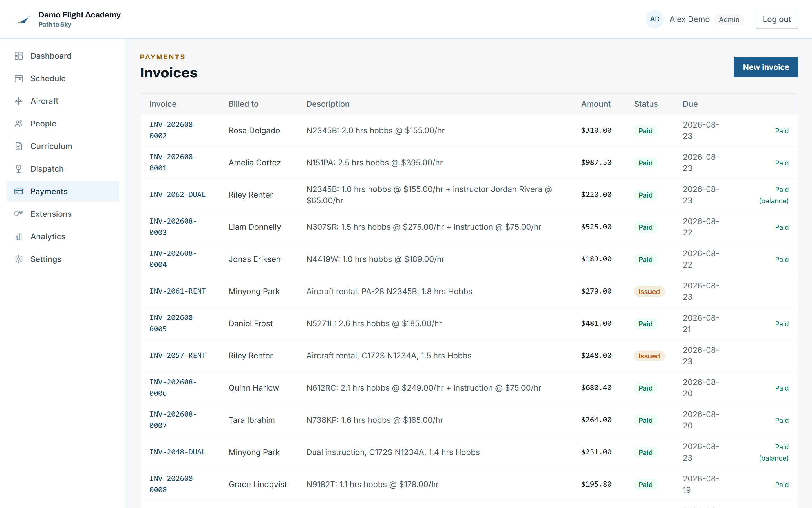Click the Grace Lindqvist cell
The image size is (812, 508).
[x=257, y=484]
